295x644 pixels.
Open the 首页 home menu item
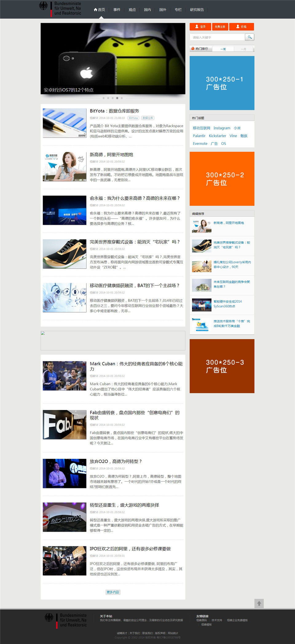100,10
